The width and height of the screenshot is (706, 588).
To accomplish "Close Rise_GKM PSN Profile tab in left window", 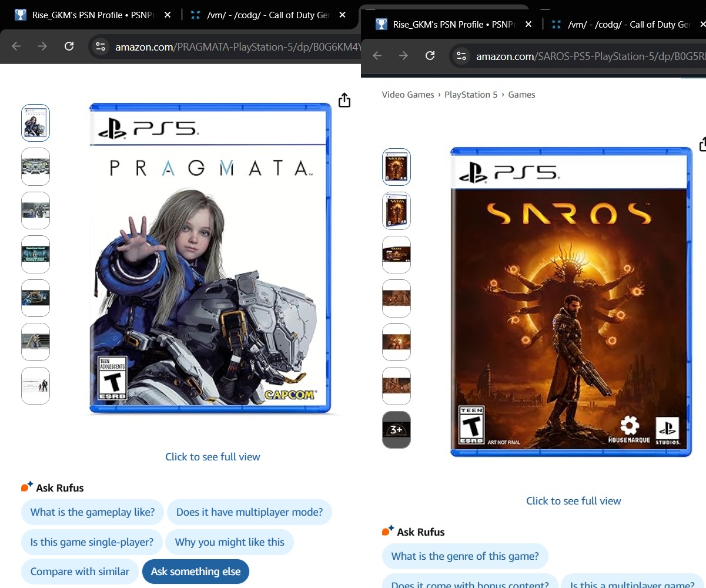I will 168,15.
